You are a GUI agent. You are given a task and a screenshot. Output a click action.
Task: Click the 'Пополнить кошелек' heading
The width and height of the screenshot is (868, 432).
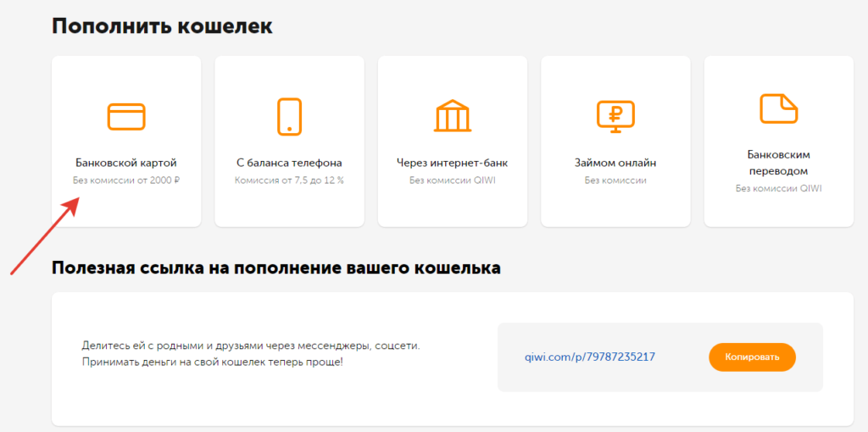tap(162, 26)
